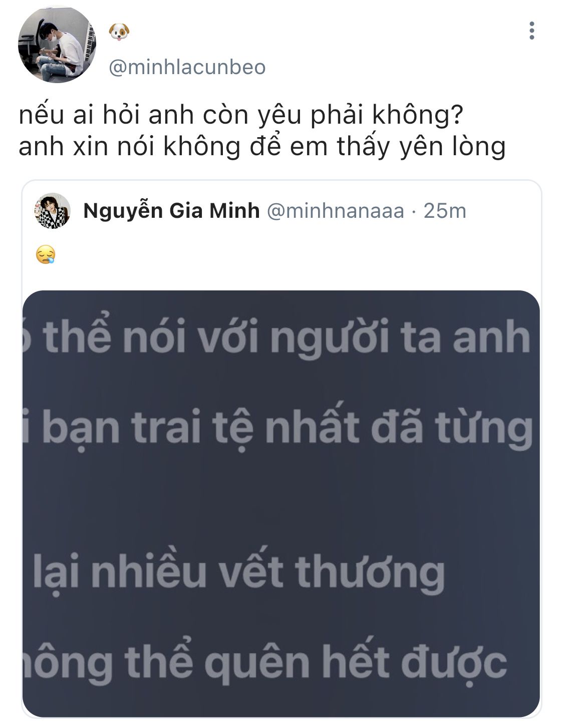563x728 pixels.
Task: Tap lyric line 'lại nhiều vết thương'
Action: pos(239,571)
